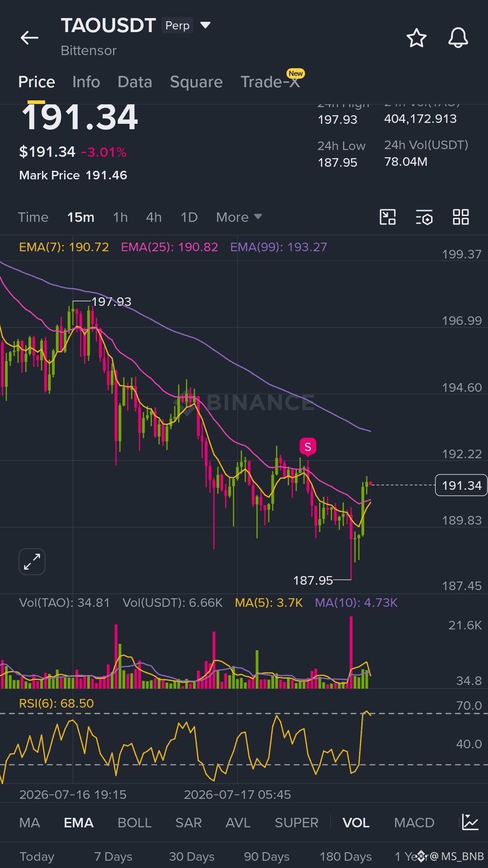Image resolution: width=488 pixels, height=868 pixels.
Task: Toggle the VOL sub-indicator
Action: [x=356, y=823]
